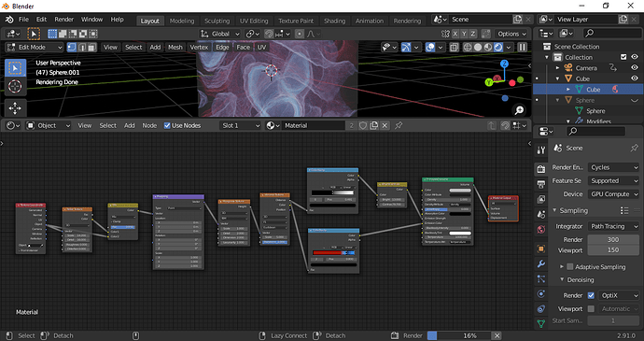Image resolution: width=644 pixels, height=341 pixels.
Task: Toggle X-ray view in viewport header
Action: click(454, 48)
